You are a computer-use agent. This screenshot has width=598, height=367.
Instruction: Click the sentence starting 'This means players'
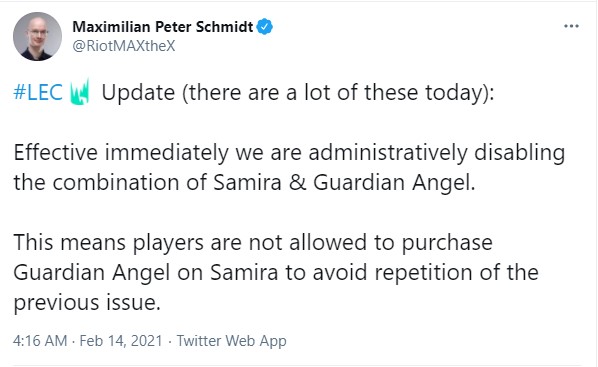tap(276, 272)
